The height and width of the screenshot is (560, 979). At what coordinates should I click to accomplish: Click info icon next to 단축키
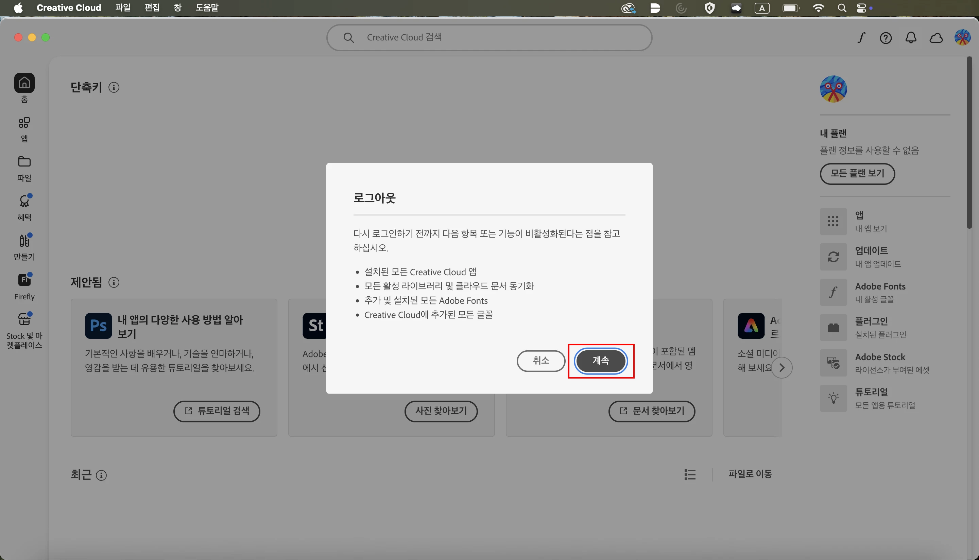[x=114, y=88]
